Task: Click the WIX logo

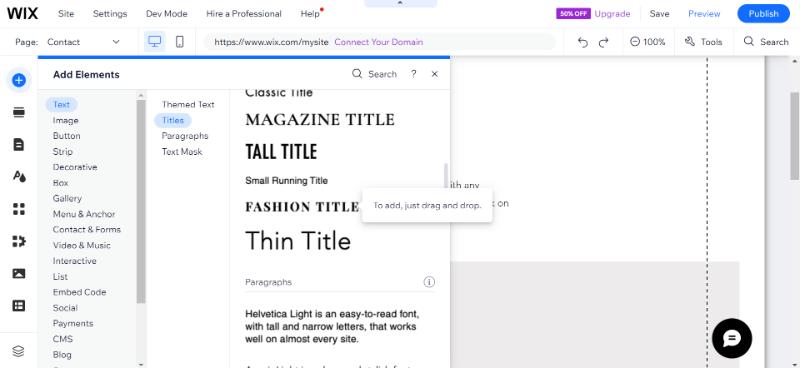Action: click(x=22, y=14)
